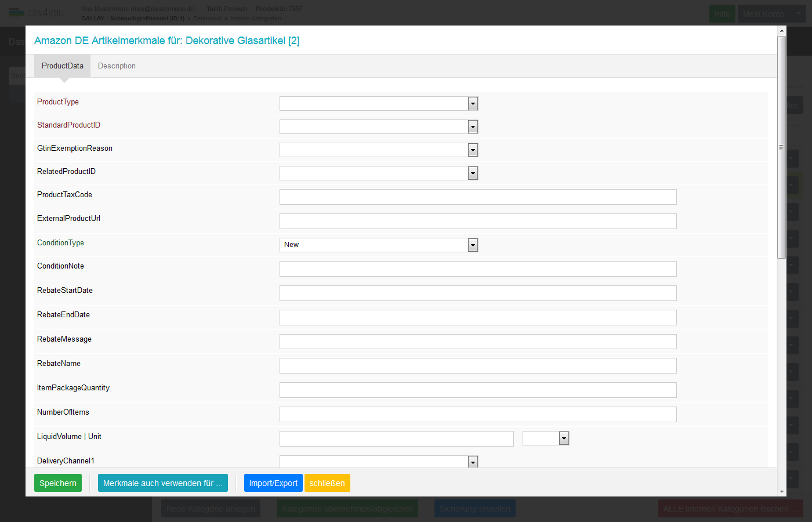The height and width of the screenshot is (522, 812).
Task: Close the dialog with schließen button
Action: click(327, 483)
